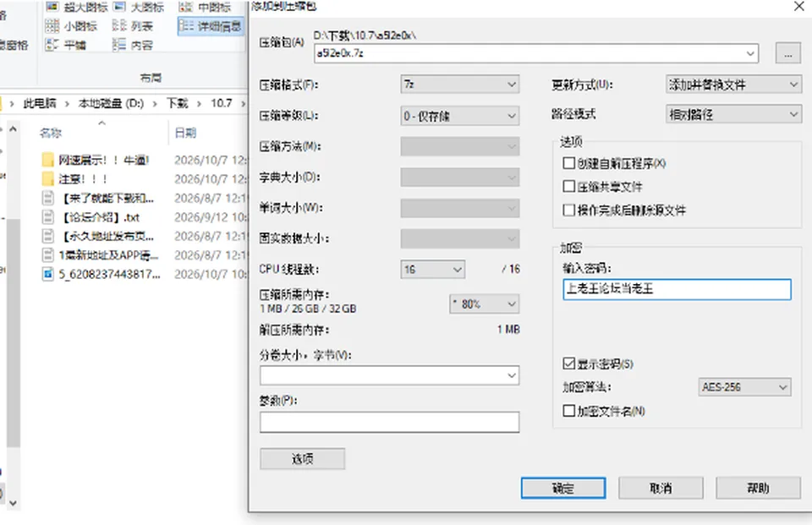Click the file icon for 5_6208237443817...
This screenshot has width=812, height=525.
point(47,274)
